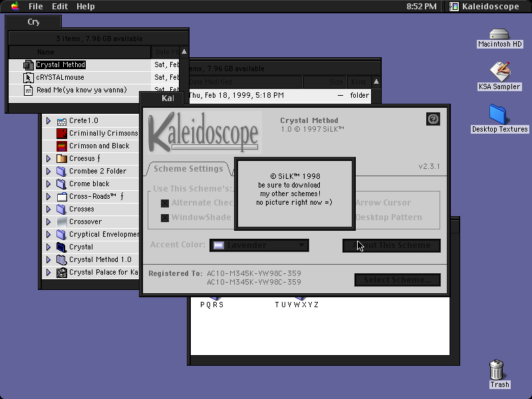Expand the Cross-Roads folder

pyautogui.click(x=49, y=196)
